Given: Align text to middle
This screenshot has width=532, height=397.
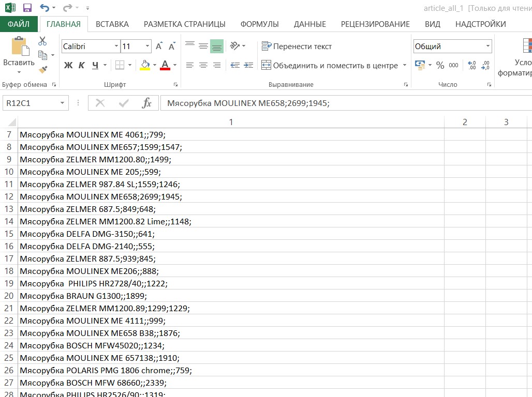Looking at the screenshot, I should pyautogui.click(x=203, y=46).
